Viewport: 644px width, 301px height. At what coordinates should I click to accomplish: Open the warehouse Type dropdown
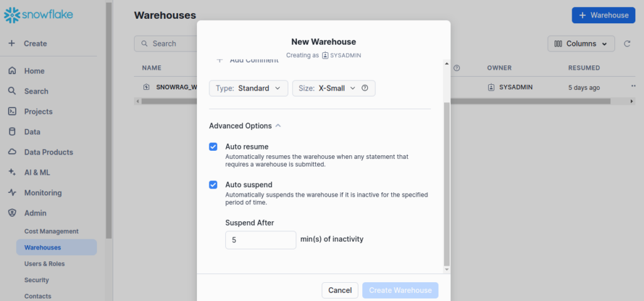click(x=248, y=88)
